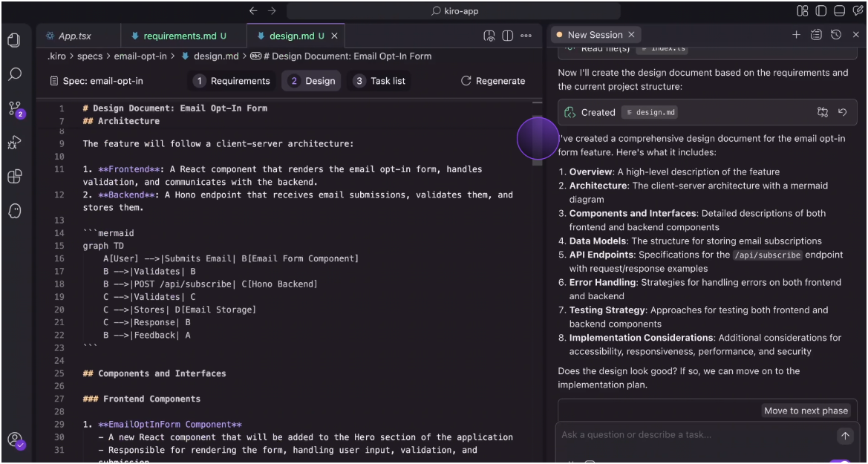Close the chat side panel
The height and width of the screenshot is (464, 868).
tap(856, 35)
